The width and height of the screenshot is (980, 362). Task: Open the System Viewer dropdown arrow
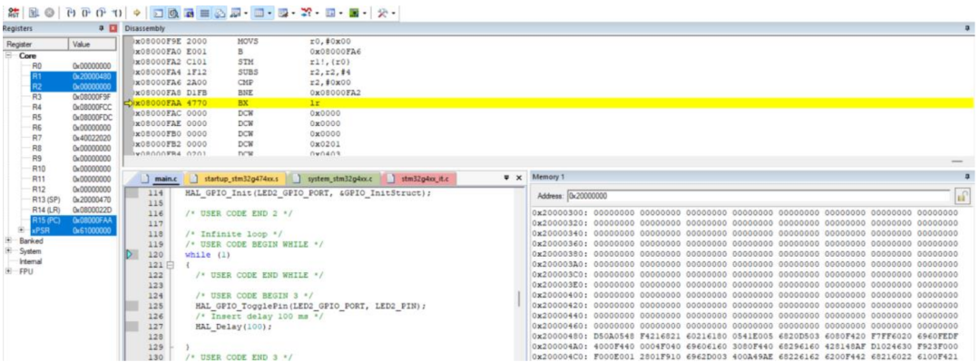click(x=365, y=12)
